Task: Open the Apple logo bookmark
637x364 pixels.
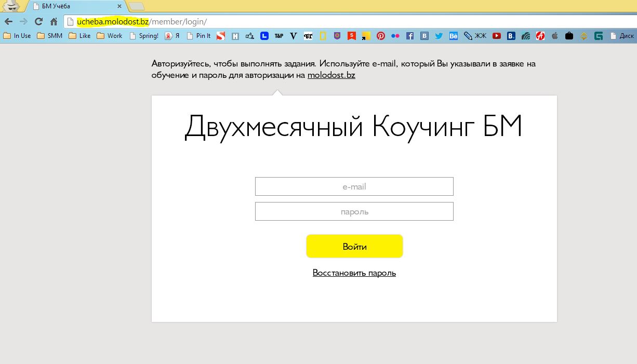Action: click(x=555, y=36)
